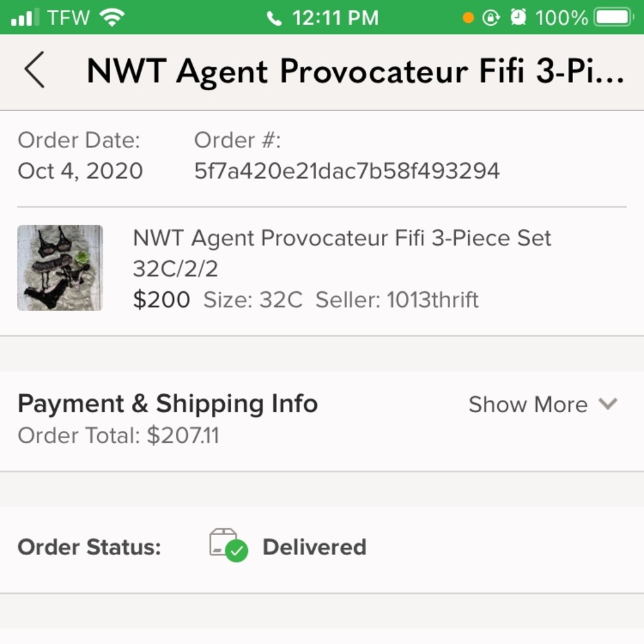Tap the order number 5f7a420e21dac7b58f493294
Screen dimensions: 644x644
point(346,171)
